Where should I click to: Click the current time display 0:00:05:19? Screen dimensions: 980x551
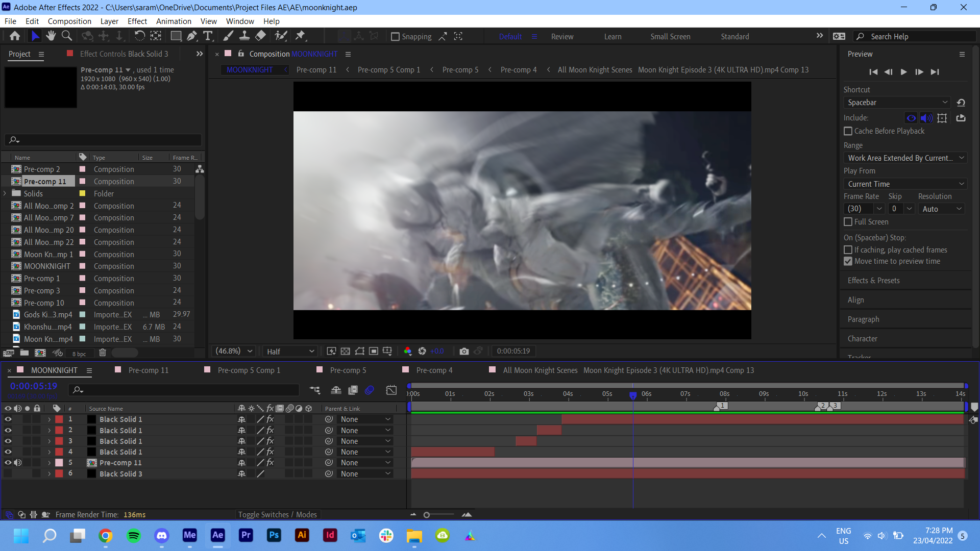pyautogui.click(x=33, y=386)
